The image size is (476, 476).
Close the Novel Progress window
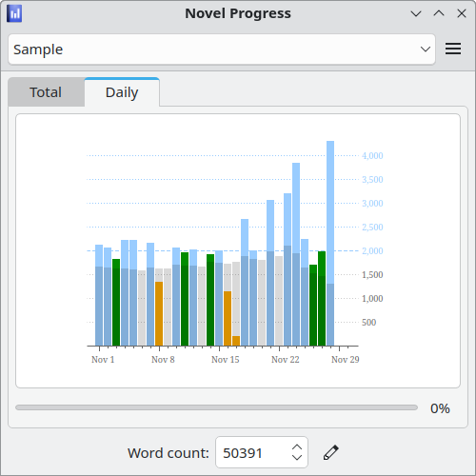(462, 13)
